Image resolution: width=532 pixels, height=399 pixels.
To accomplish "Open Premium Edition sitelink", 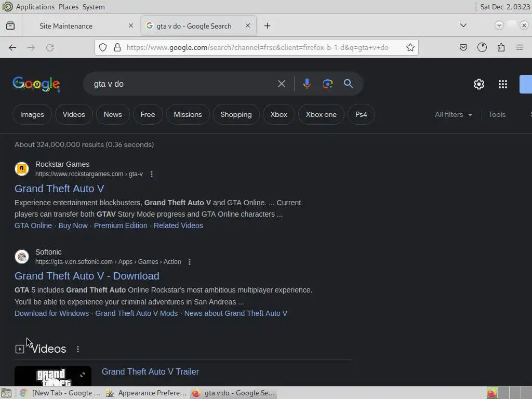I will coord(121,225).
